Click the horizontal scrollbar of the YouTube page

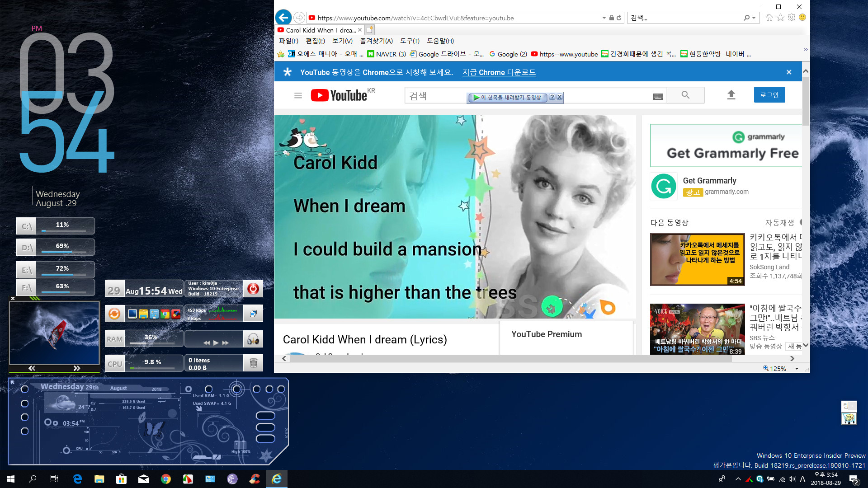click(x=510, y=359)
